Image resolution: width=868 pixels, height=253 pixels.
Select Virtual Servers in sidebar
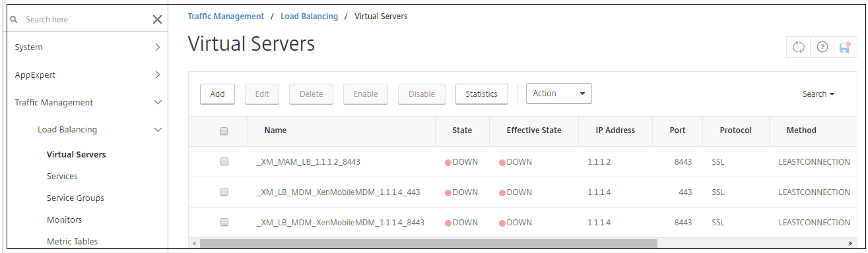point(76,155)
